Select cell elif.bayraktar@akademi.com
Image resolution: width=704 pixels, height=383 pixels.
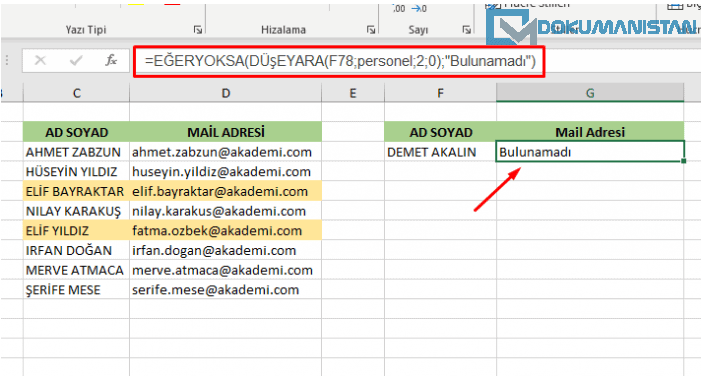pos(225,191)
